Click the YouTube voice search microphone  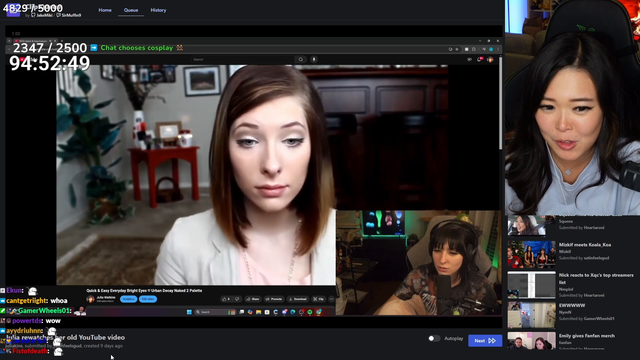tap(314, 59)
